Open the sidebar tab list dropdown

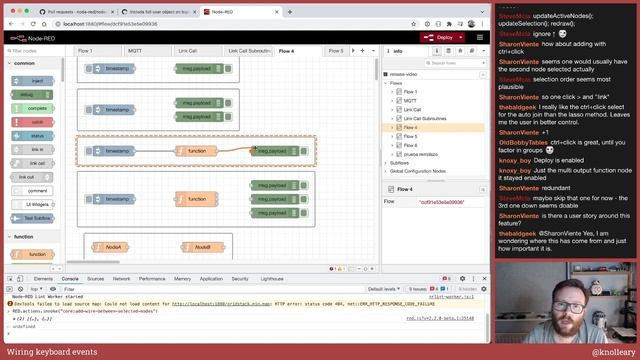pyautogui.click(x=484, y=51)
